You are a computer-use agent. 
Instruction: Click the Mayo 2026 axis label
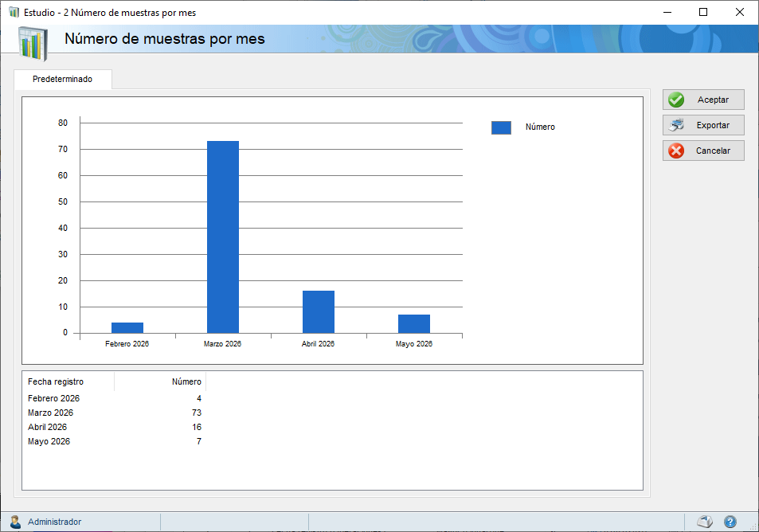tap(414, 344)
